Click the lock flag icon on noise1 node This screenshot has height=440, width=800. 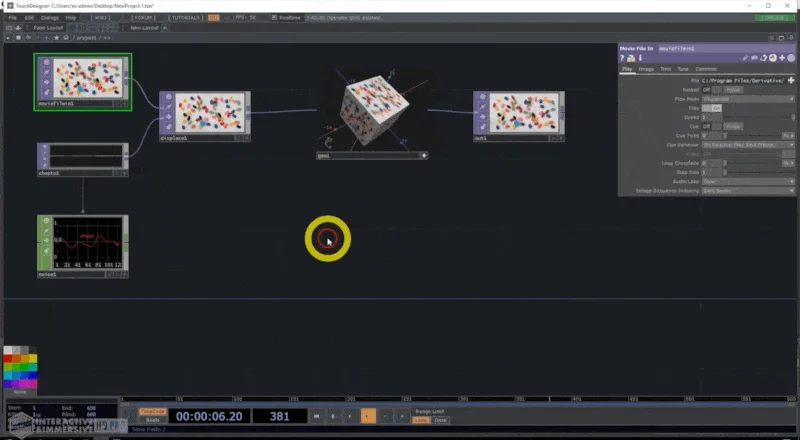coord(46,251)
